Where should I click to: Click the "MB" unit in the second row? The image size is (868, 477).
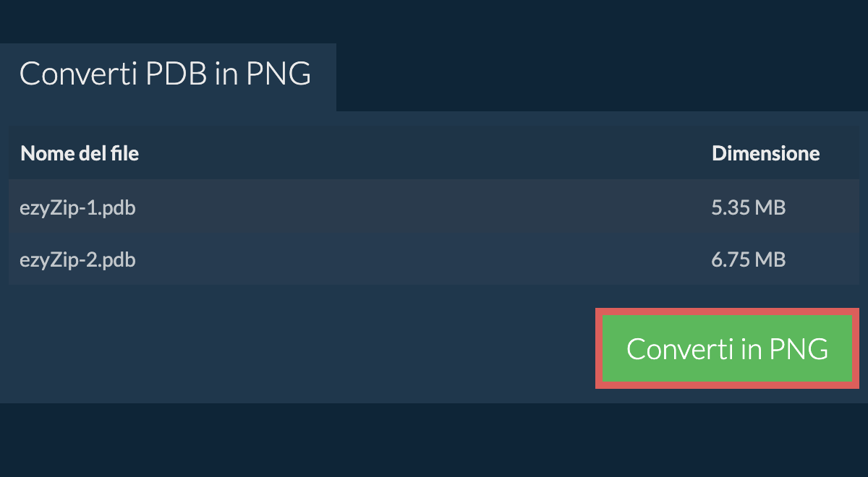point(770,259)
